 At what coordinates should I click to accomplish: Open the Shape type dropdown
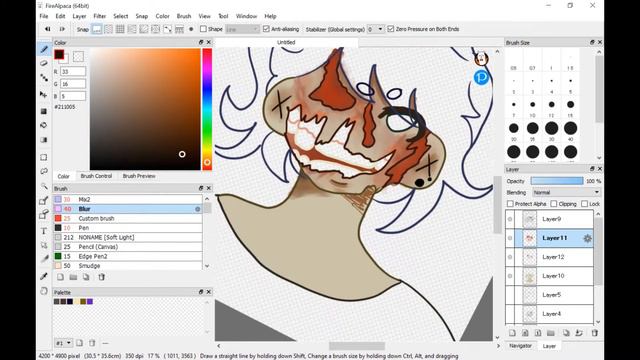tap(242, 29)
